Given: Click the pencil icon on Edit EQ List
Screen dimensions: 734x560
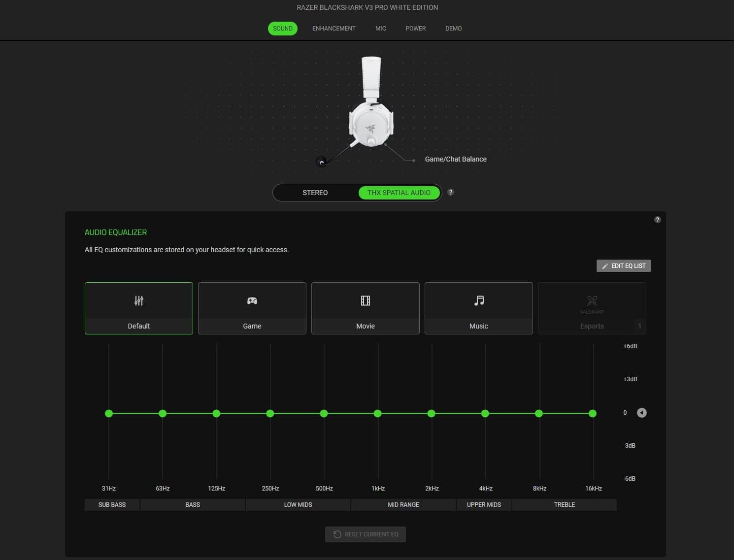Looking at the screenshot, I should click(x=605, y=266).
